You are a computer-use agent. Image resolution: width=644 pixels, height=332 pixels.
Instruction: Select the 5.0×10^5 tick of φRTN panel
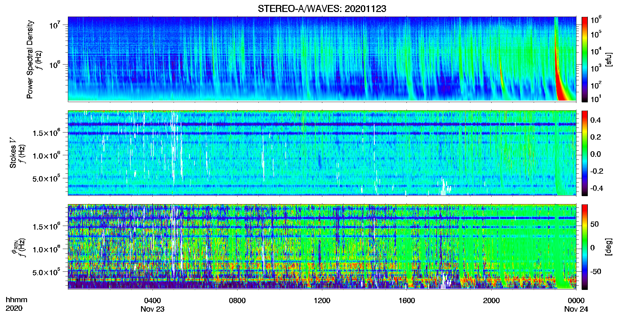pyautogui.click(x=46, y=272)
